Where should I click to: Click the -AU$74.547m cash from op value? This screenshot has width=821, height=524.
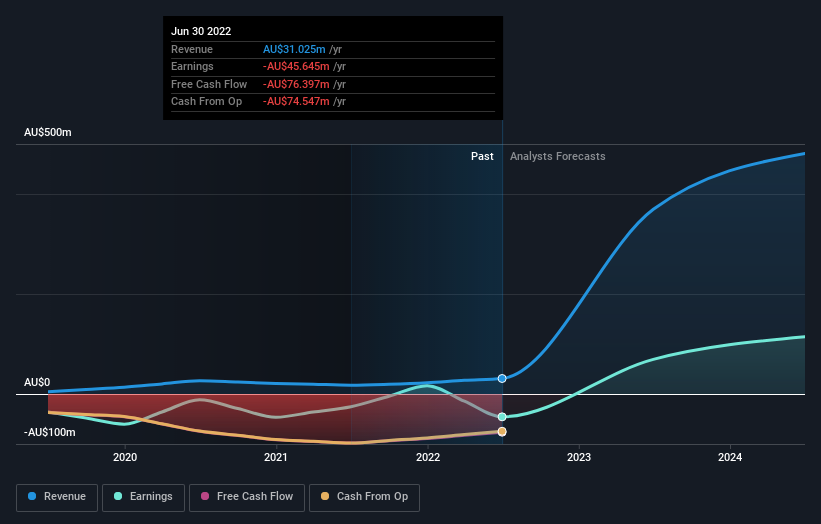pyautogui.click(x=296, y=102)
